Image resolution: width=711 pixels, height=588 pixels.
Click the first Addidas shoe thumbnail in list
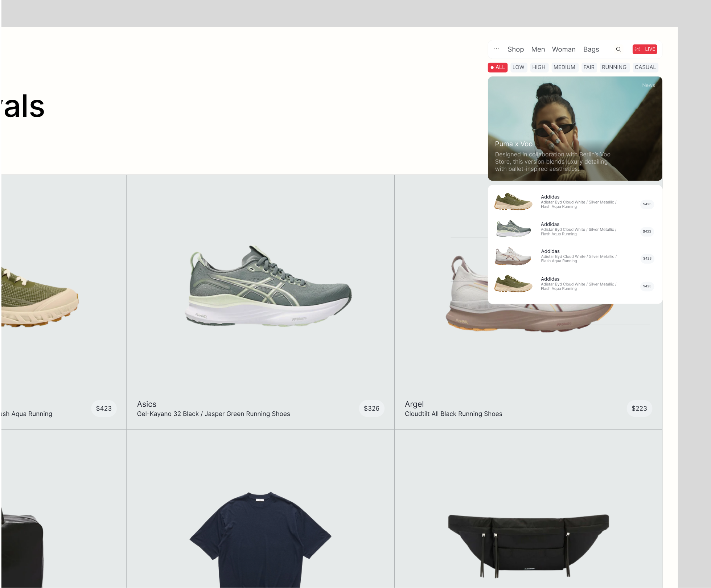pos(513,202)
